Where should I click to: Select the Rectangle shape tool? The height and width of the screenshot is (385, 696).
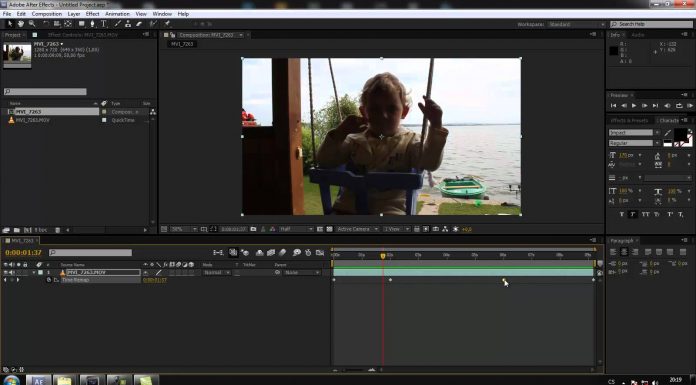(x=82, y=24)
